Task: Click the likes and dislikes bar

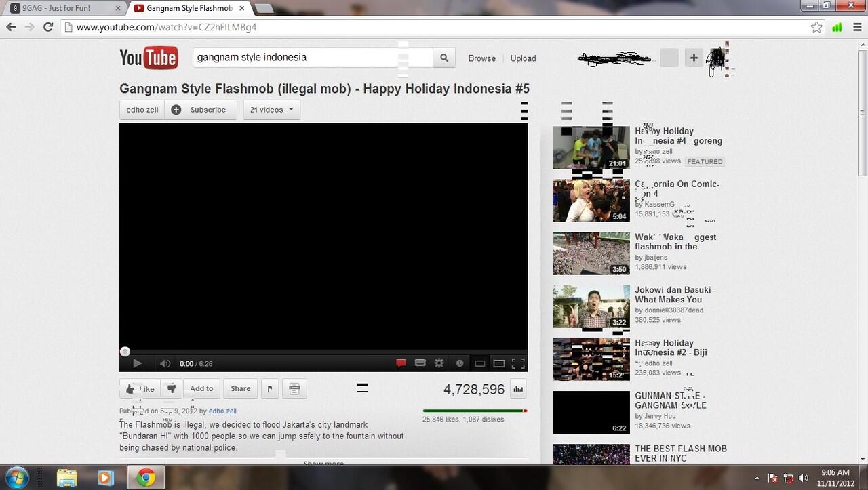Action: click(x=475, y=411)
